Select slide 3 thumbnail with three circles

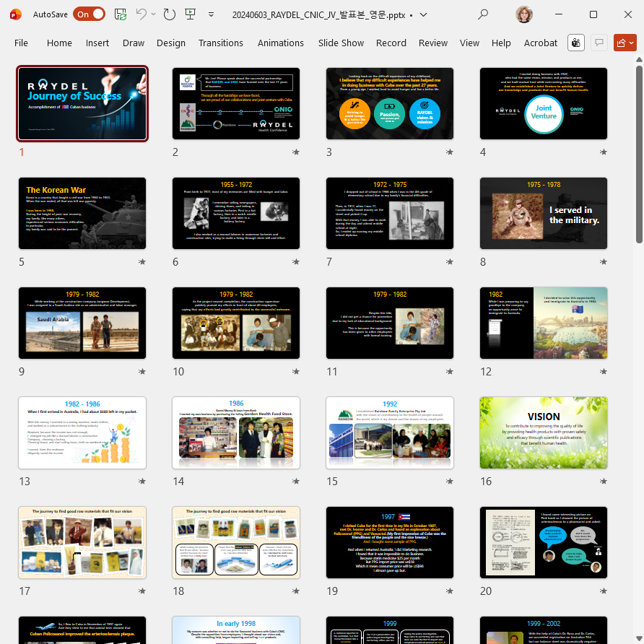click(390, 103)
